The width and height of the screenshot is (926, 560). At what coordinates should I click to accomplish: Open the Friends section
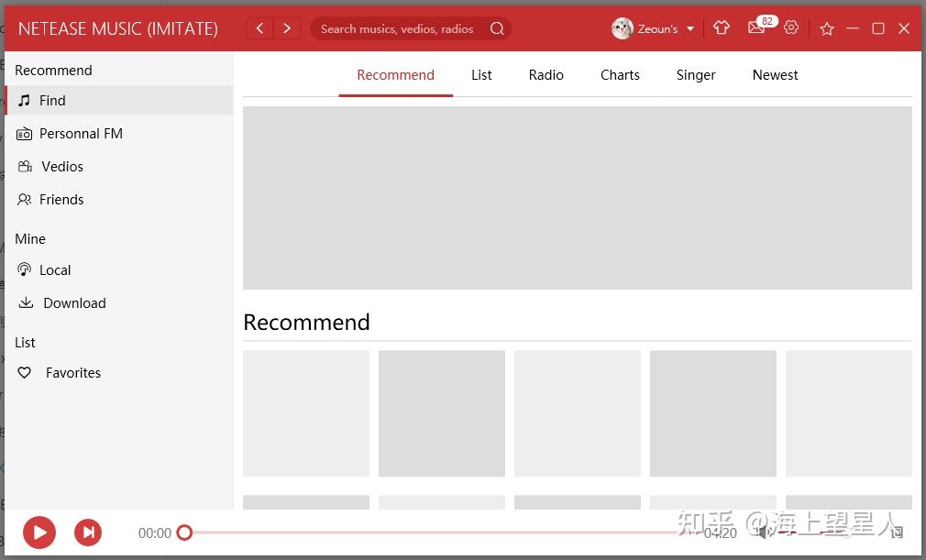click(x=61, y=199)
